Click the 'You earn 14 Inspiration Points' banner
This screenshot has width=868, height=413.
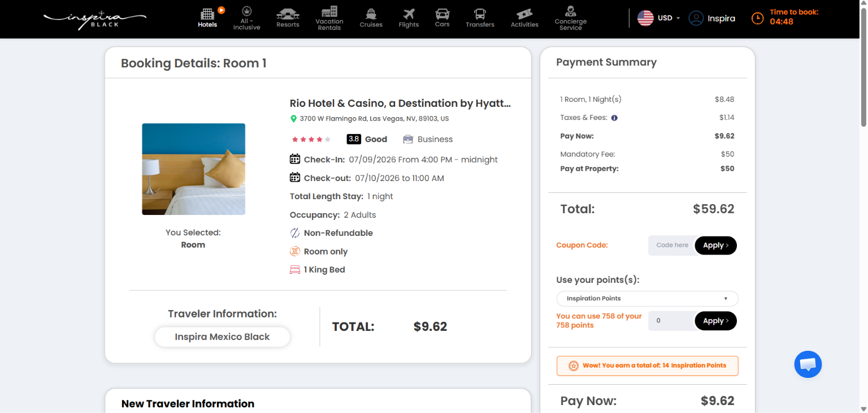648,365
